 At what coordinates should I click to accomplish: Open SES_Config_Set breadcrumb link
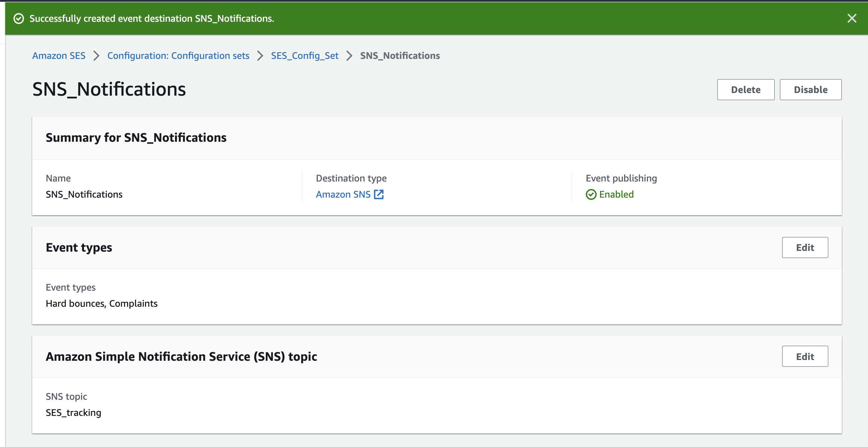click(x=305, y=55)
